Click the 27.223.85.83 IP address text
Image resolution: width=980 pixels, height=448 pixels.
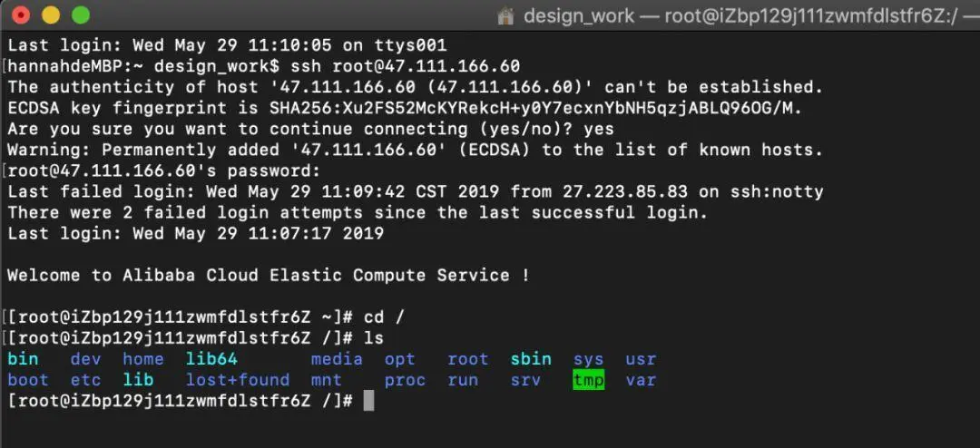tap(624, 192)
